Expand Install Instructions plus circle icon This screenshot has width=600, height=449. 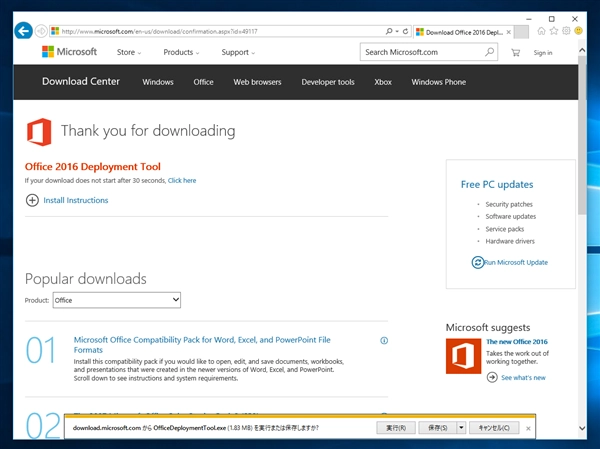[32, 200]
